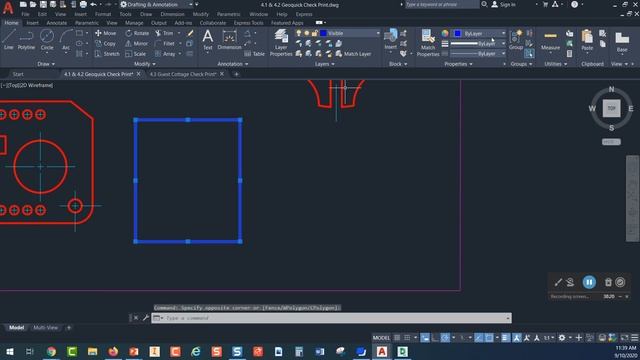Click Sign In button
640x360 pixels.
click(504, 4)
